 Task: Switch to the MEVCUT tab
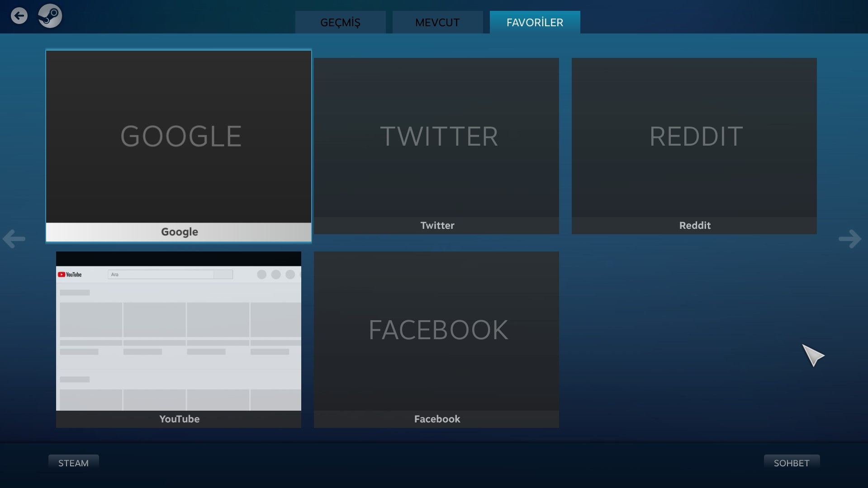pyautogui.click(x=437, y=22)
